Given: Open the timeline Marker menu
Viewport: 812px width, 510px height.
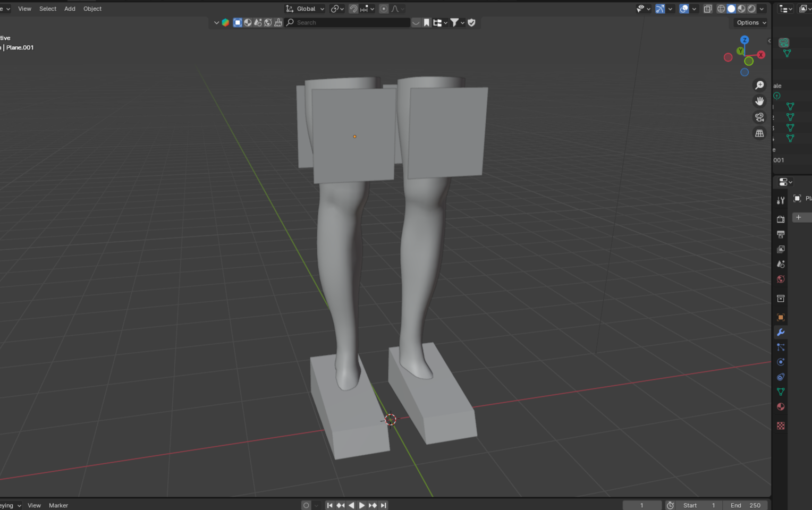Looking at the screenshot, I should [x=58, y=505].
